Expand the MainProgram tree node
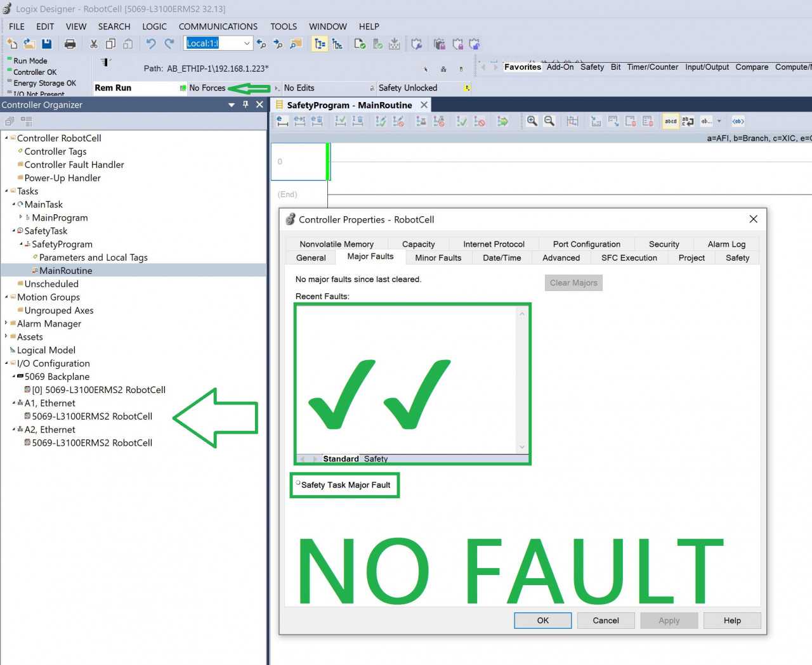812x665 pixels. 21,217
